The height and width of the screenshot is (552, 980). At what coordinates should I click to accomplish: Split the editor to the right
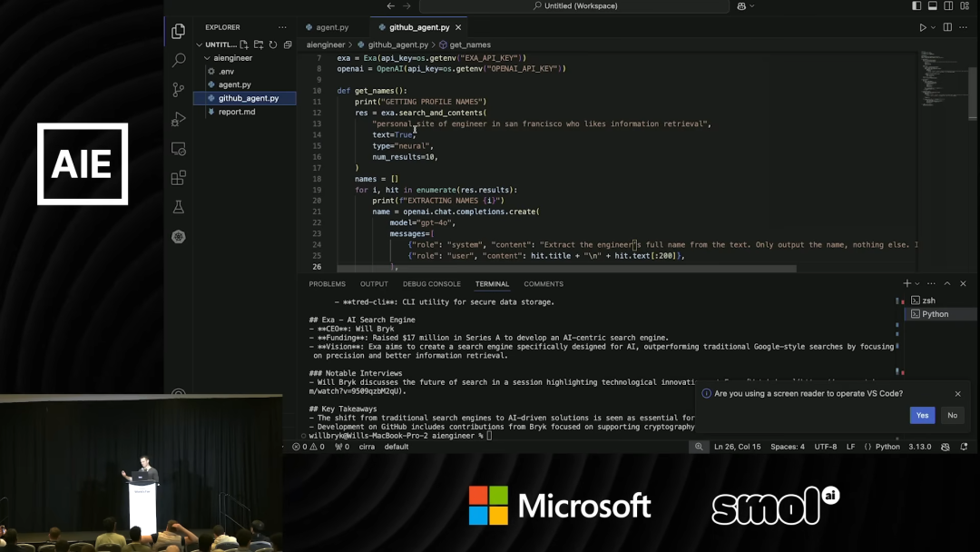(947, 27)
